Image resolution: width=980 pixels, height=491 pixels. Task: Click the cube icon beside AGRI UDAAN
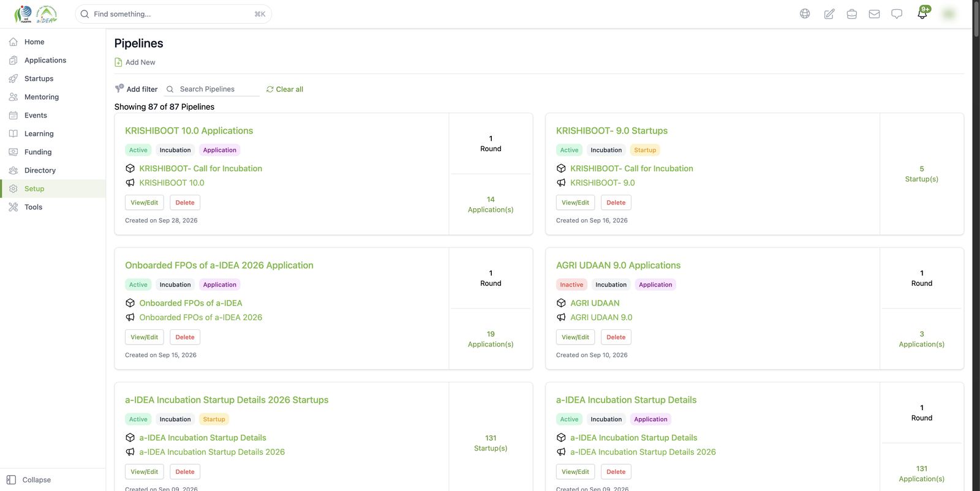coord(561,303)
